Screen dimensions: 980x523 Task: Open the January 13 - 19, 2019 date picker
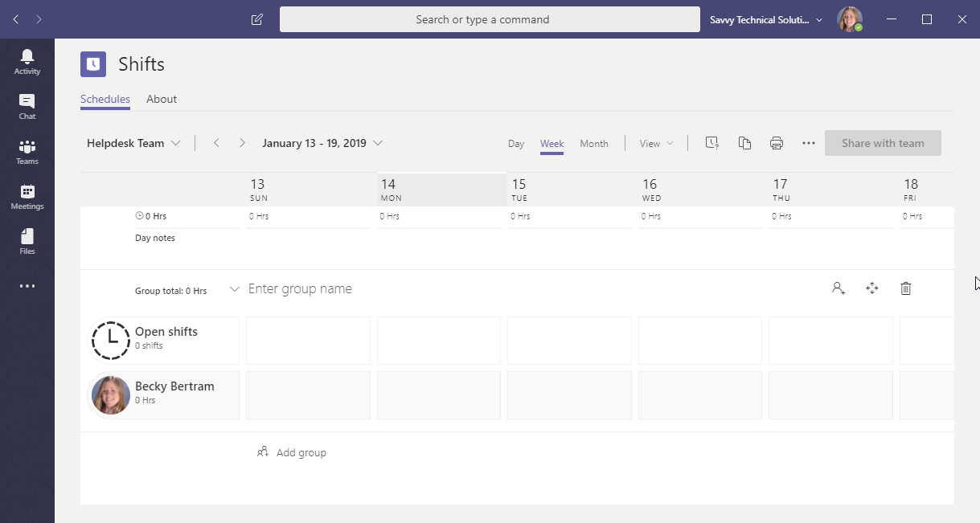322,143
